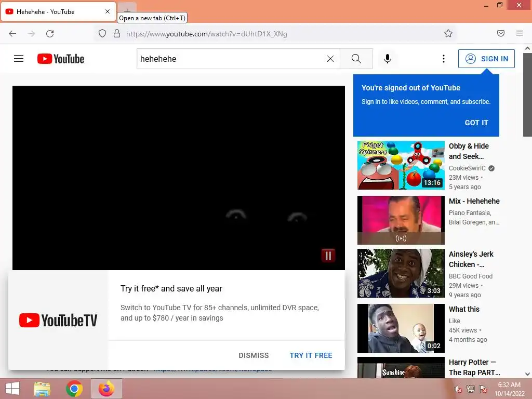The image size is (532, 399).
Task: Select the Hehehehe - YouTube tab
Action: [58, 11]
